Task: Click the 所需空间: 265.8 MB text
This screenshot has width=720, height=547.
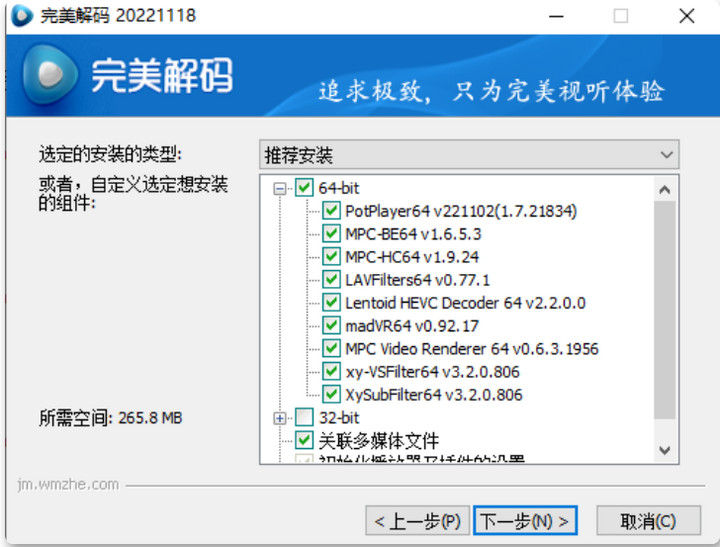Action: [x=111, y=418]
